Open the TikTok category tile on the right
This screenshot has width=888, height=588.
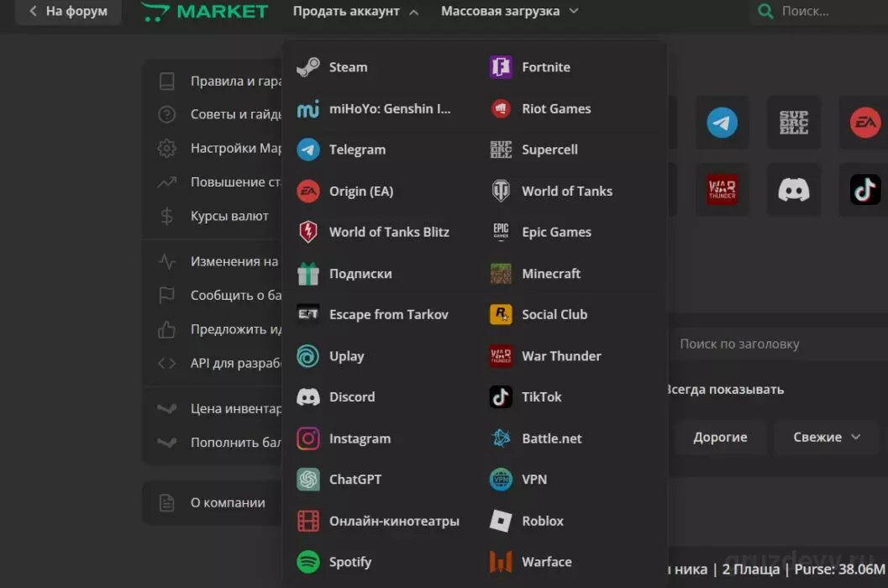coord(864,190)
